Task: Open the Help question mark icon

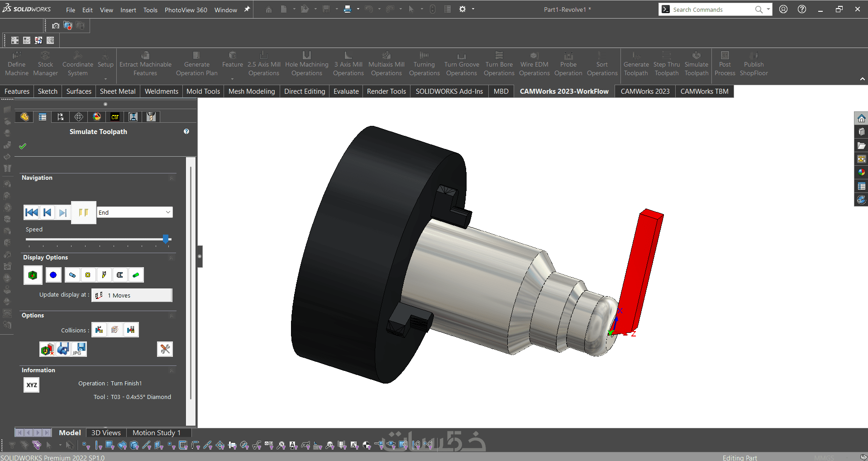Action: (x=802, y=9)
